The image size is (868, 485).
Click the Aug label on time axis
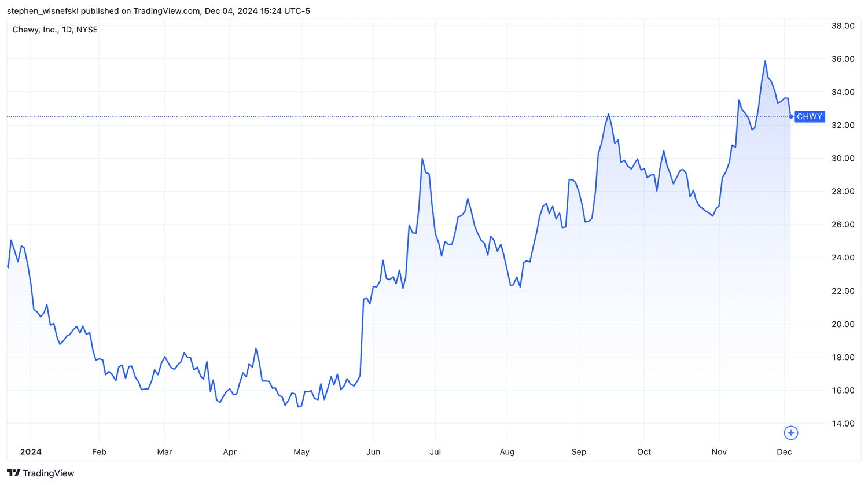tap(507, 451)
